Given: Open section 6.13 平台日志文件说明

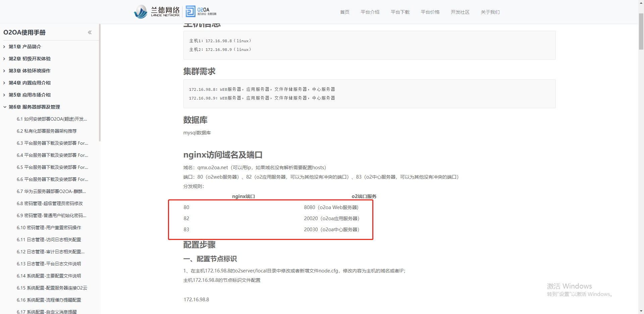Looking at the screenshot, I should tap(49, 264).
